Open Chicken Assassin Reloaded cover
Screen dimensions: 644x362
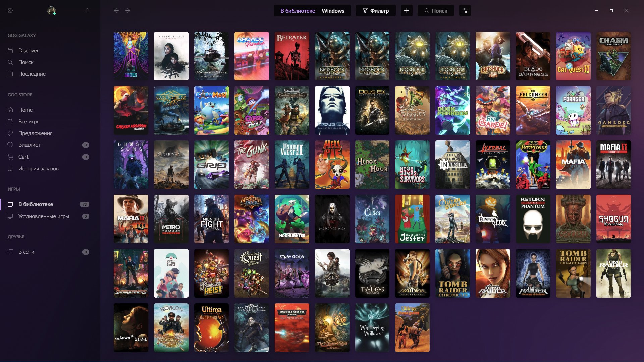point(131,110)
